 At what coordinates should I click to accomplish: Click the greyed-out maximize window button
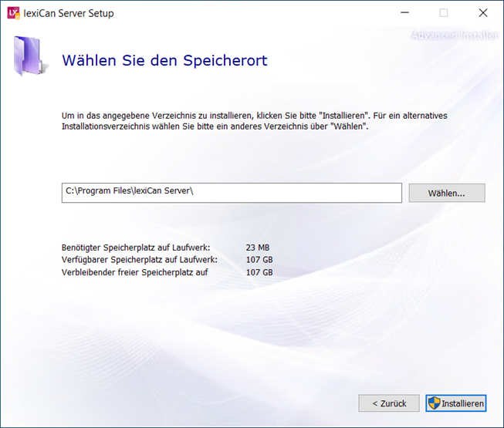coord(444,13)
